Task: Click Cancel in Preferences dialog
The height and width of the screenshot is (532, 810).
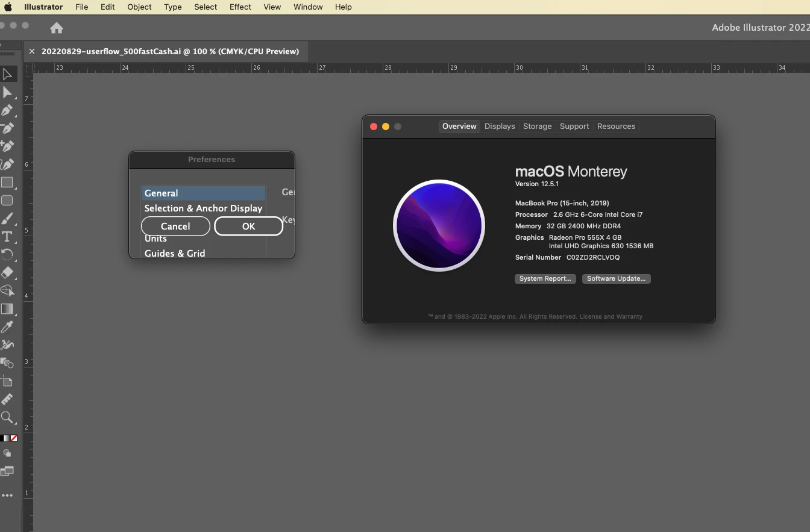Action: pos(175,226)
